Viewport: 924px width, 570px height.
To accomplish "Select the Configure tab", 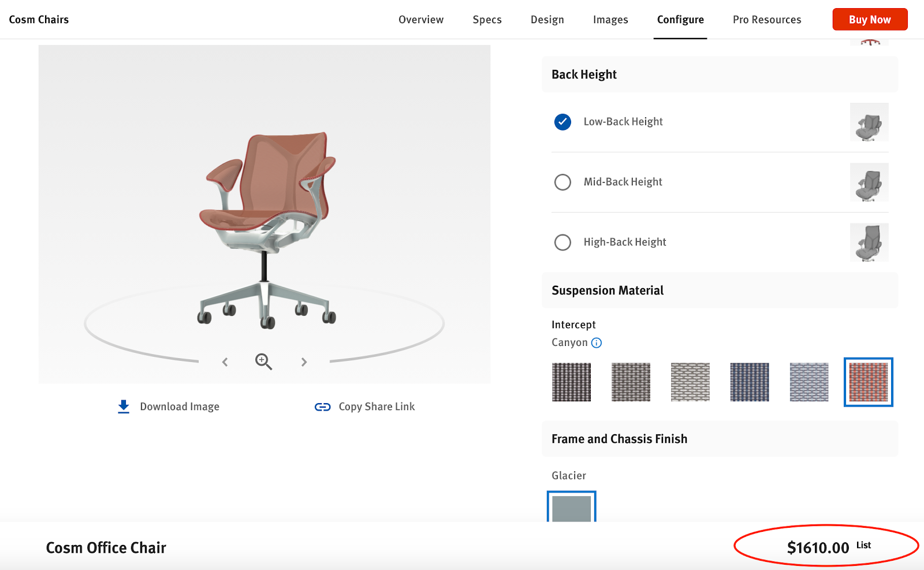I will (x=680, y=20).
